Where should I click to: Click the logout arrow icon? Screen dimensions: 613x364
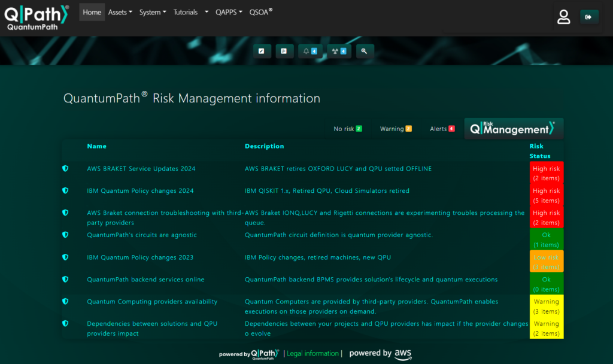pyautogui.click(x=589, y=17)
